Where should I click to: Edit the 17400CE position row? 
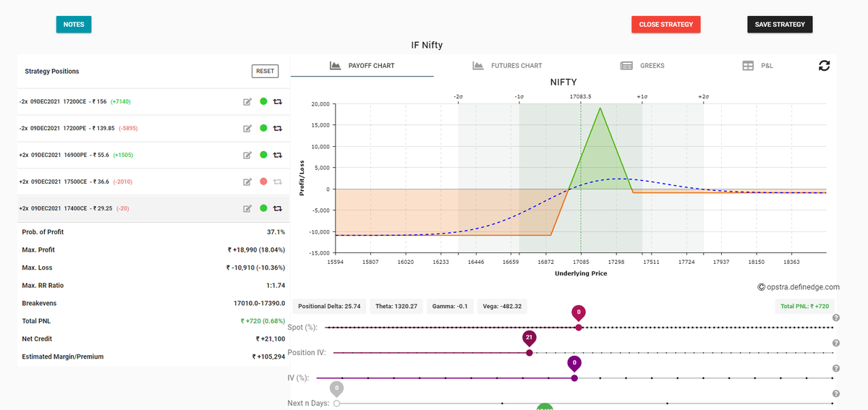pos(247,208)
